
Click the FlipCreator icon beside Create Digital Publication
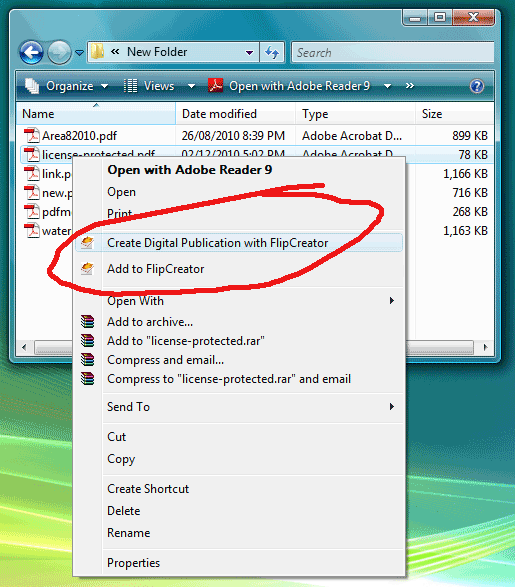click(88, 243)
